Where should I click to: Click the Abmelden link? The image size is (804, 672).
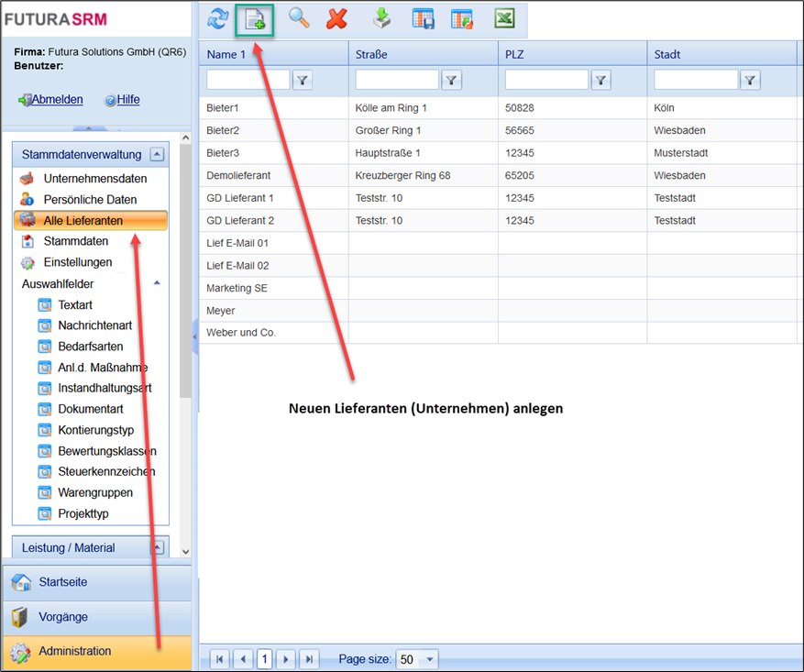[x=57, y=99]
